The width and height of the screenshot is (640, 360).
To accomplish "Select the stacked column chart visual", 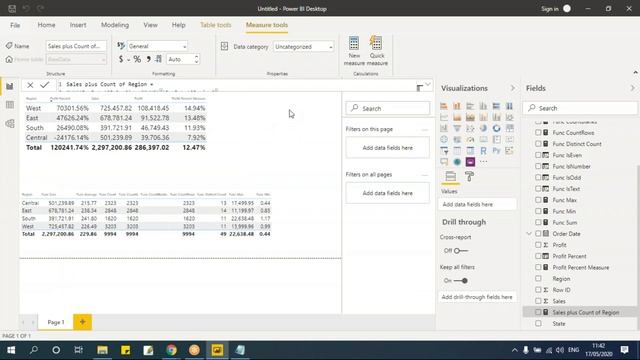I will (457, 106).
